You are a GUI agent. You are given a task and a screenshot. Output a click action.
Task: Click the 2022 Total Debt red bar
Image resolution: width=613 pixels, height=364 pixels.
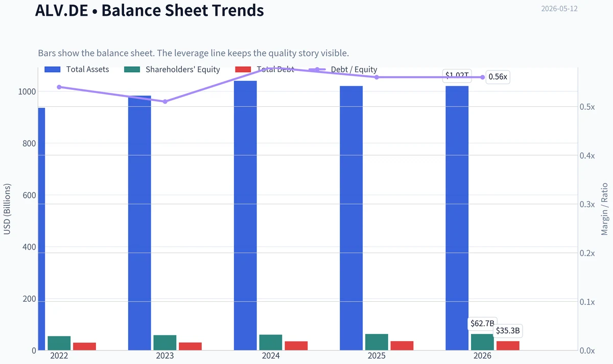pos(84,346)
